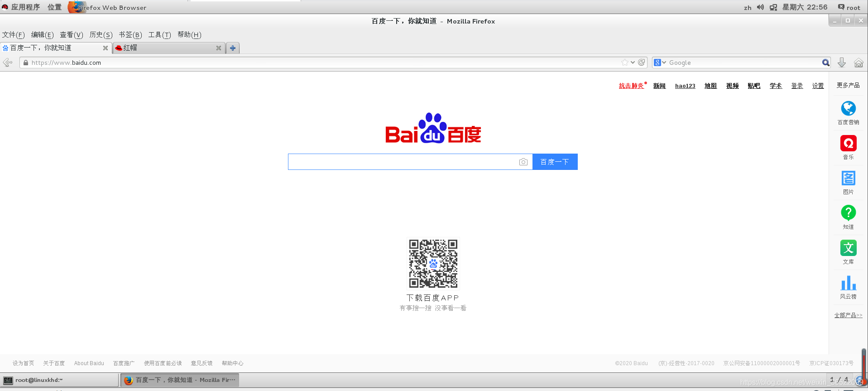Open the 地图 link
868x391 pixels.
click(710, 86)
